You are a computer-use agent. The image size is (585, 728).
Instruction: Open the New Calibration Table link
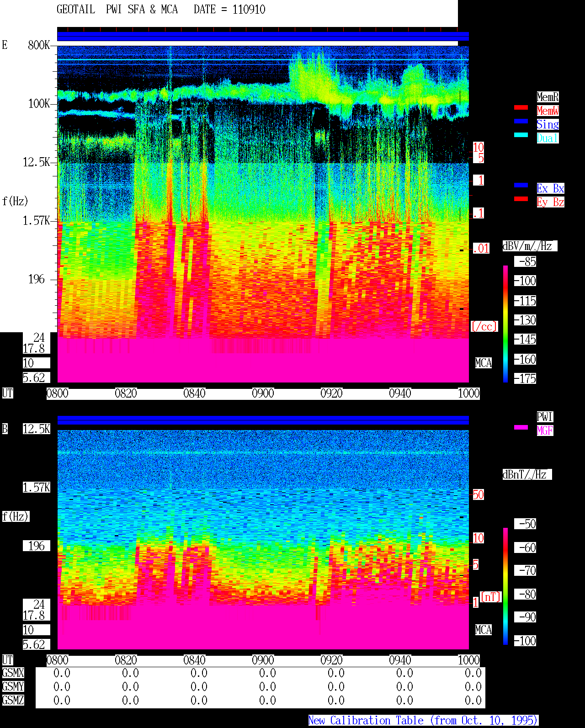tap(423, 721)
